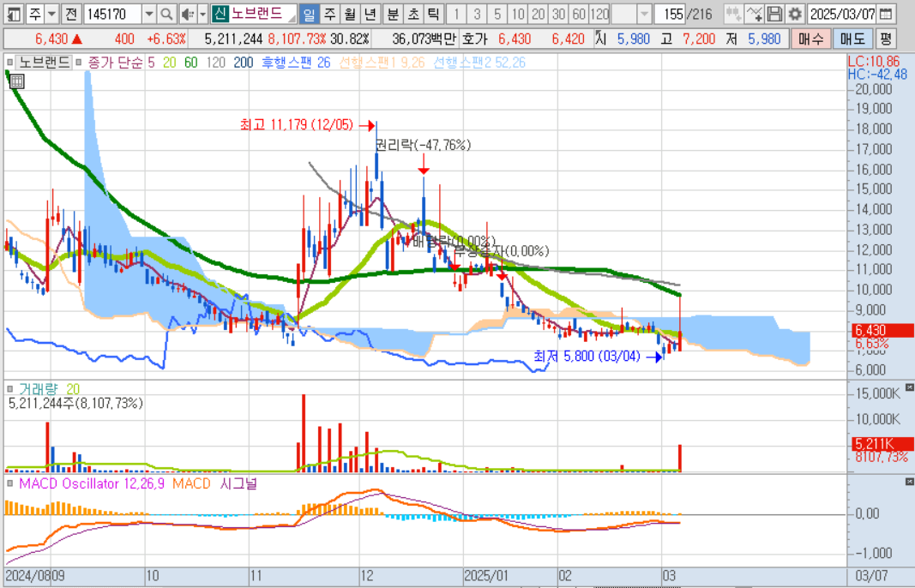Click the green 신 badge icon
Viewport: 915px width, 588px height.
pyautogui.click(x=220, y=14)
